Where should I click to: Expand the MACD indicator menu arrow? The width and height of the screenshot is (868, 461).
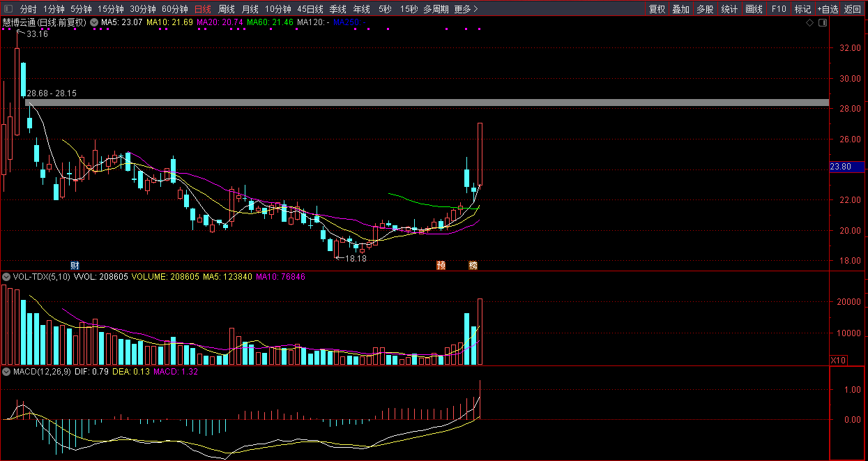[x=6, y=372]
